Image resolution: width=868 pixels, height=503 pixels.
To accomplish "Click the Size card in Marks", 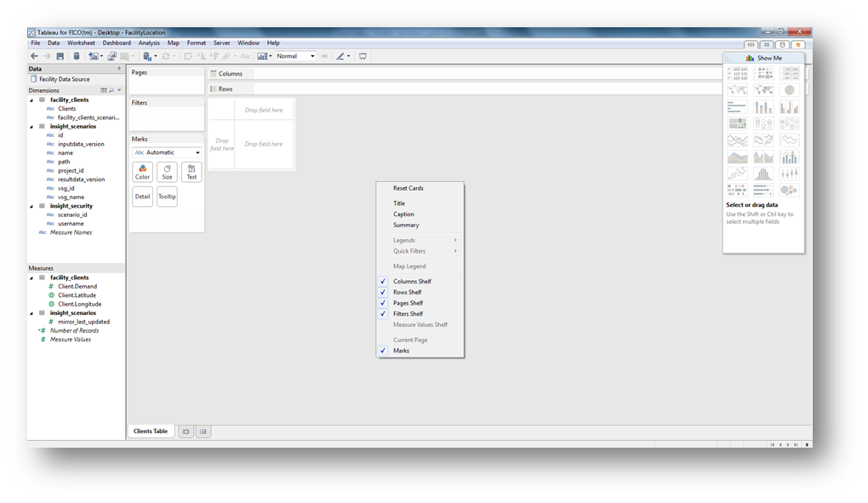I will 167,172.
